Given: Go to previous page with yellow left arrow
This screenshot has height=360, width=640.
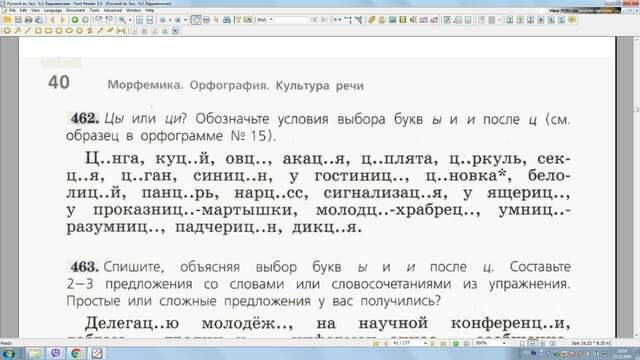Looking at the screenshot, I should click(52, 20).
